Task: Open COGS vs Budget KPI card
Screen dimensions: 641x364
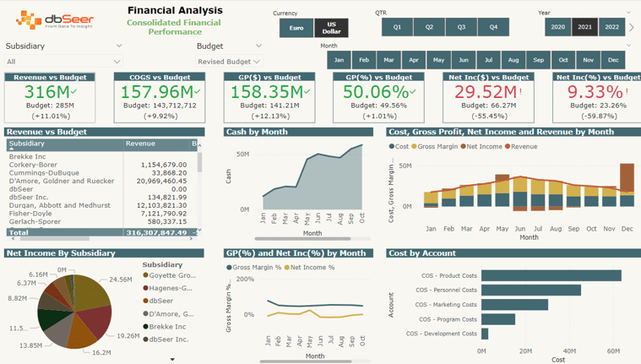Action: (160, 98)
